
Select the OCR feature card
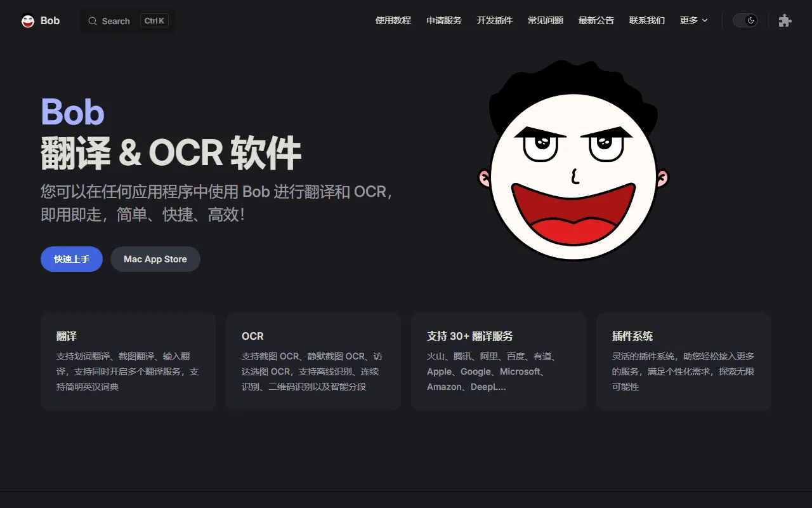click(313, 361)
